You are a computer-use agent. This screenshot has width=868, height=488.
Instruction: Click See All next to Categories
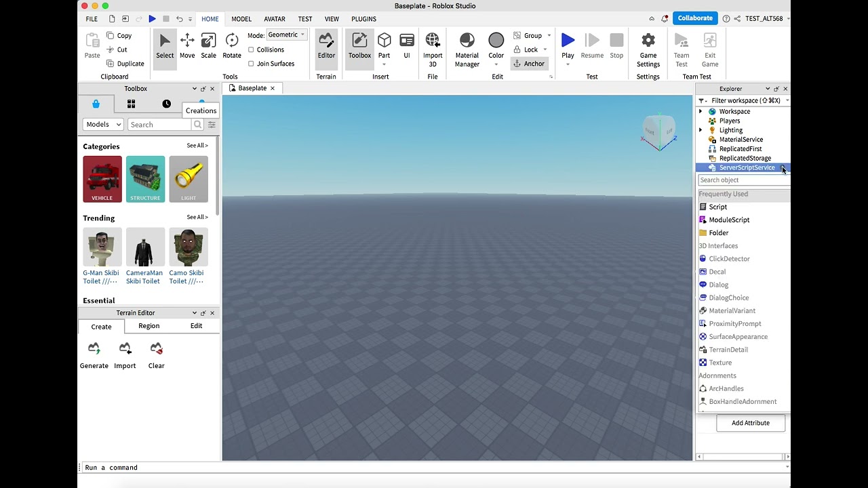(x=197, y=146)
